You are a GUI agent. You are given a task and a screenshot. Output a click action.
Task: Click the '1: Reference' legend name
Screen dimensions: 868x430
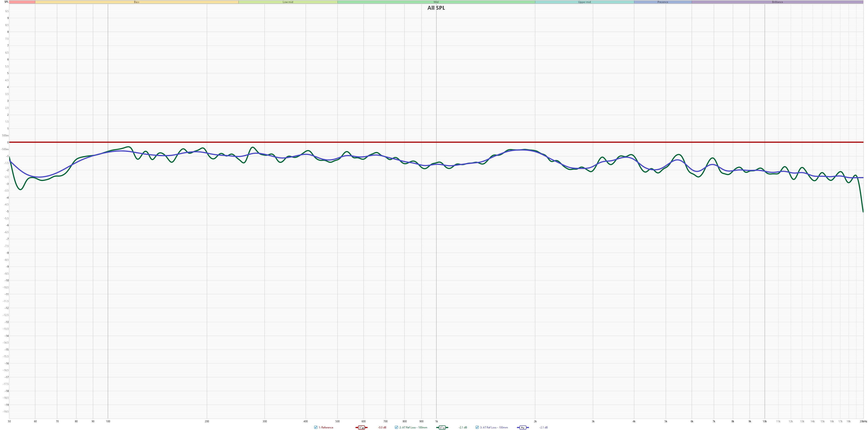[326, 427]
